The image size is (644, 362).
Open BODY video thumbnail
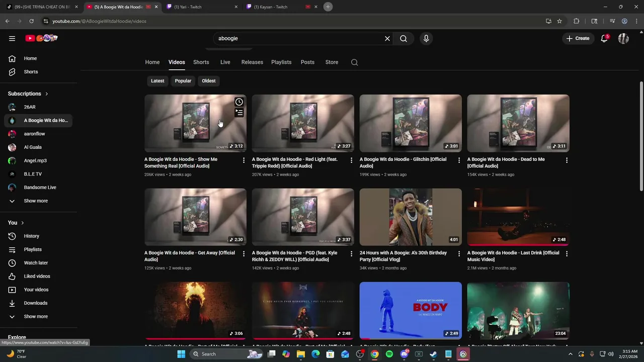[411, 311]
